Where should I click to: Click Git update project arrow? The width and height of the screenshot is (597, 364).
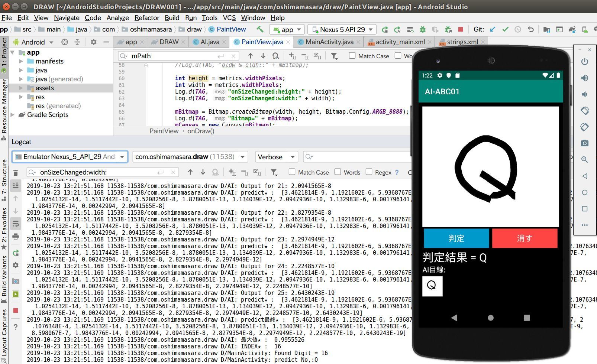point(493,29)
